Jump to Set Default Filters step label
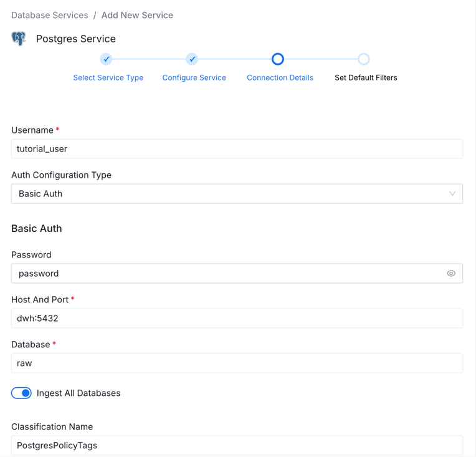The width and height of the screenshot is (476, 457). click(x=366, y=78)
